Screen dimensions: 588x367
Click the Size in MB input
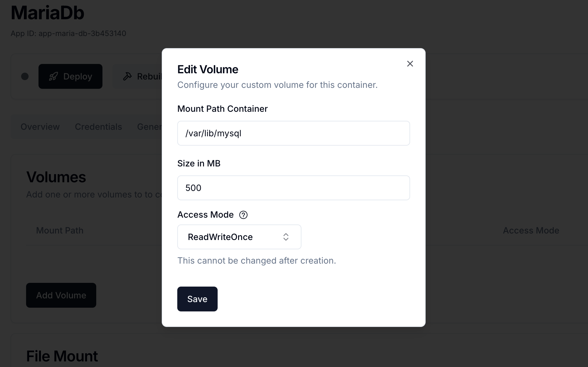293,188
